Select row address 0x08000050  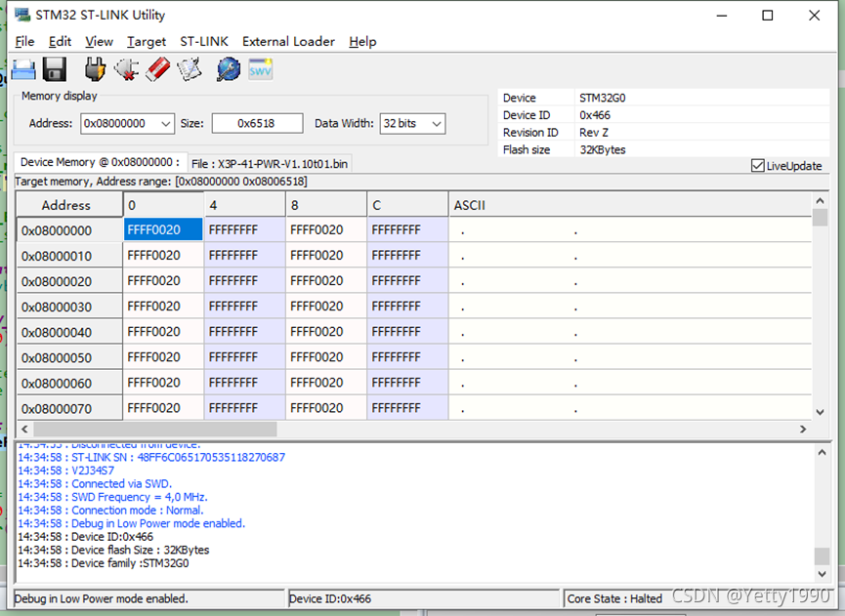coord(69,357)
